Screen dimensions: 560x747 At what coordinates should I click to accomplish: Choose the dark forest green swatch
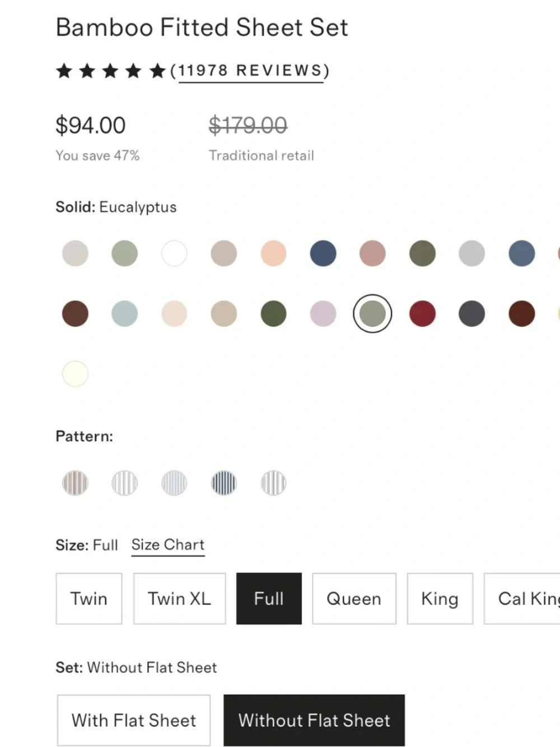point(273,314)
